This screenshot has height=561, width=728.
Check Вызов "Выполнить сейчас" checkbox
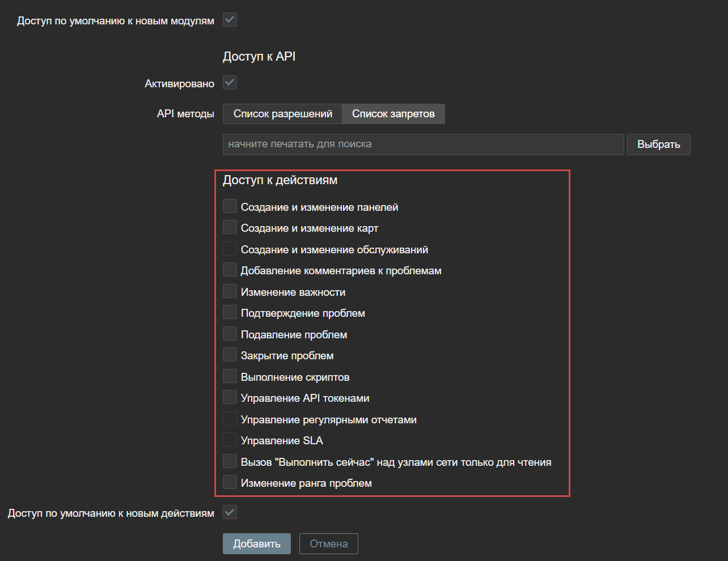point(230,461)
